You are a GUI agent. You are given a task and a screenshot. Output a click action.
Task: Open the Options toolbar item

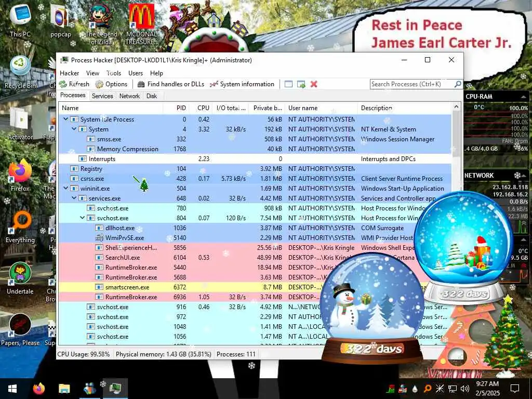111,84
